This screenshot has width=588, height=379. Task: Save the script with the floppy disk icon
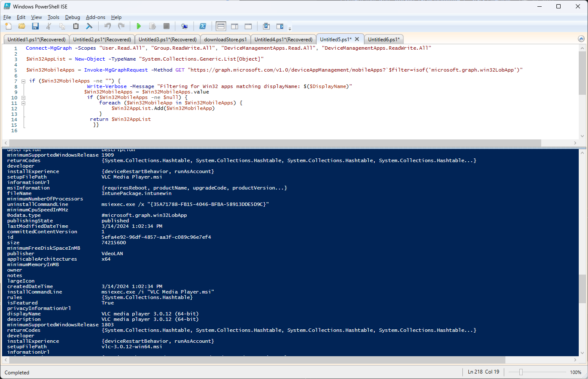click(x=35, y=26)
